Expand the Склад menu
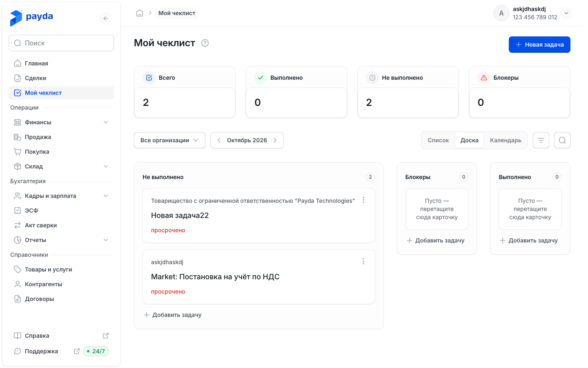The height and width of the screenshot is (368, 588). [x=61, y=166]
